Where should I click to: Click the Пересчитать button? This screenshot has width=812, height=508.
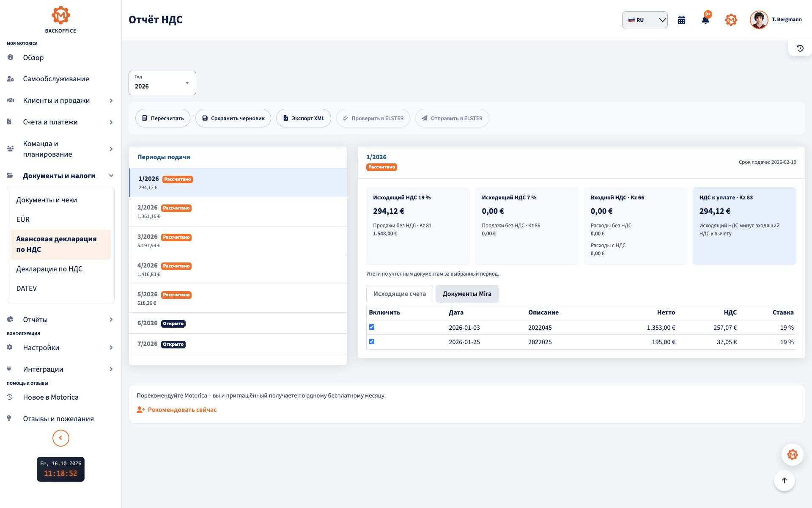point(163,118)
